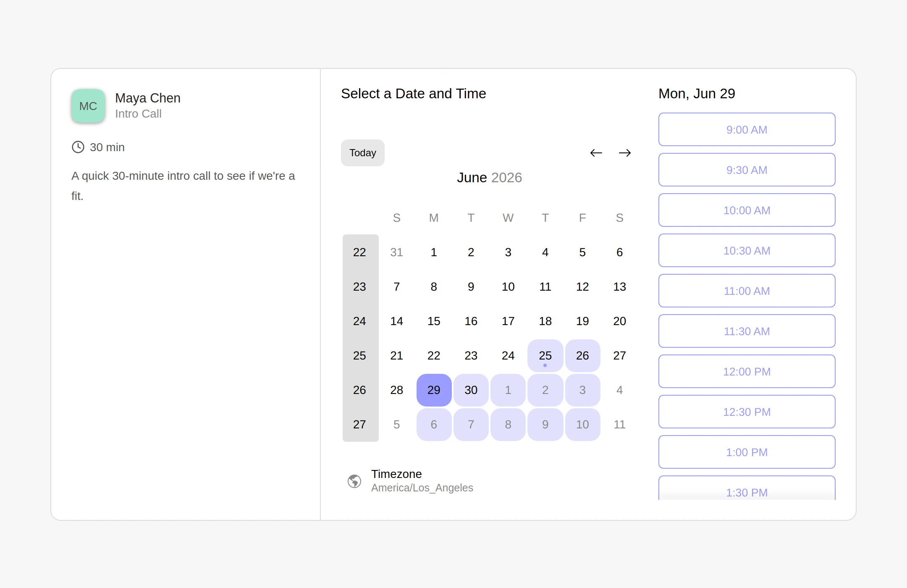Select July 2 available date
Image resolution: width=907 pixels, height=588 pixels.
545,390
